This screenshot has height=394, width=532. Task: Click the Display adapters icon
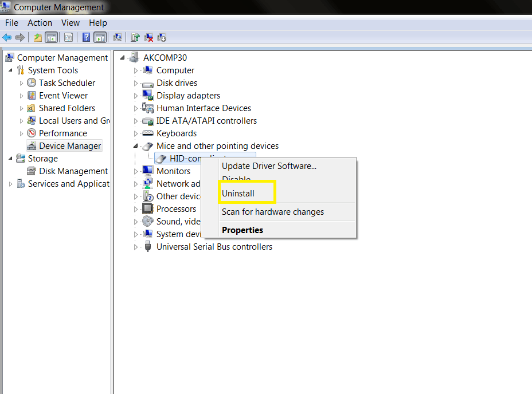tap(148, 95)
